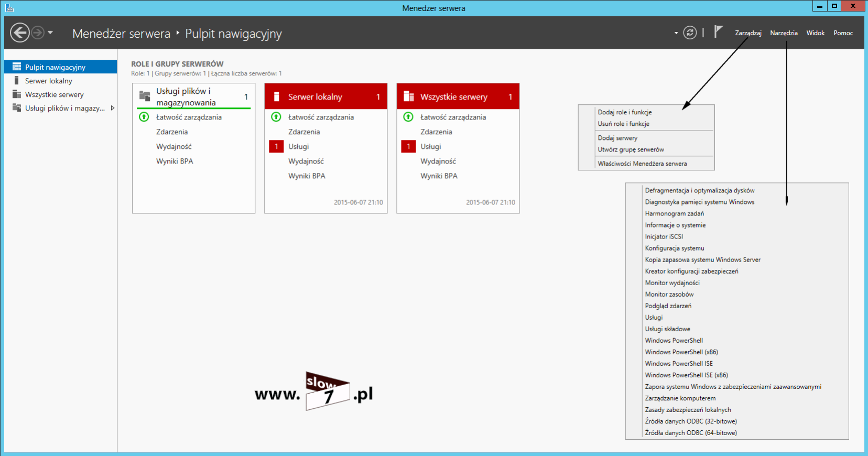The image size is (868, 456).
Task: Click the Serwer lokalny tile icon
Action: (277, 97)
